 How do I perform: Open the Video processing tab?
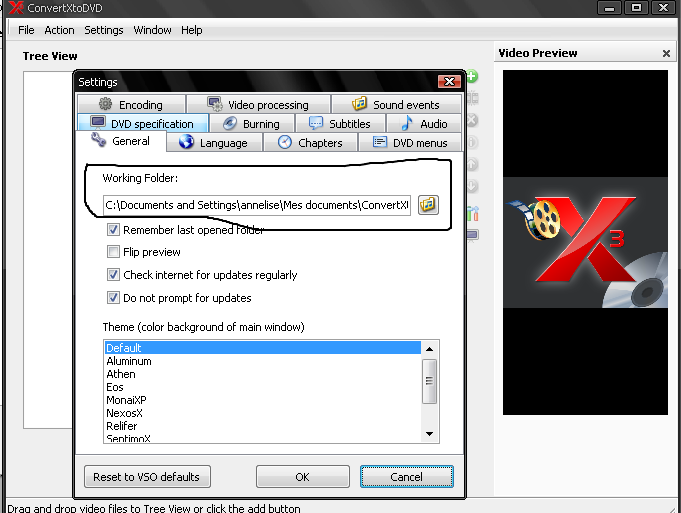pyautogui.click(x=258, y=105)
